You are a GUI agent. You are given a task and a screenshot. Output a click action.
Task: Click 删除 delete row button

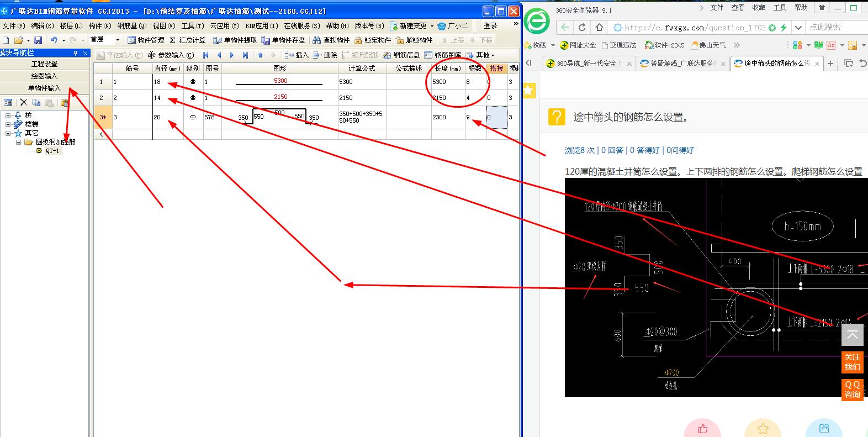click(x=325, y=55)
